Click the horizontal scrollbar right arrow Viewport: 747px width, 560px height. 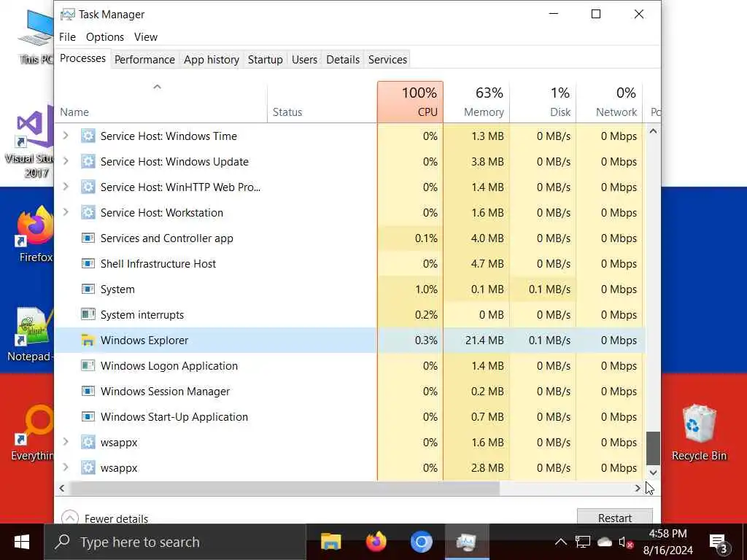click(x=638, y=488)
